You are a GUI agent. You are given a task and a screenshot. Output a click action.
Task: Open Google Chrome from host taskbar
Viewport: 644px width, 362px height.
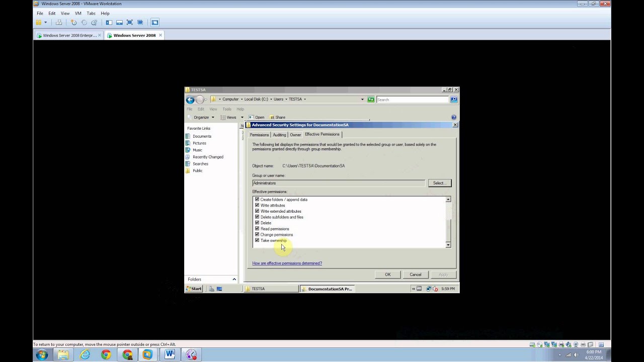click(106, 355)
